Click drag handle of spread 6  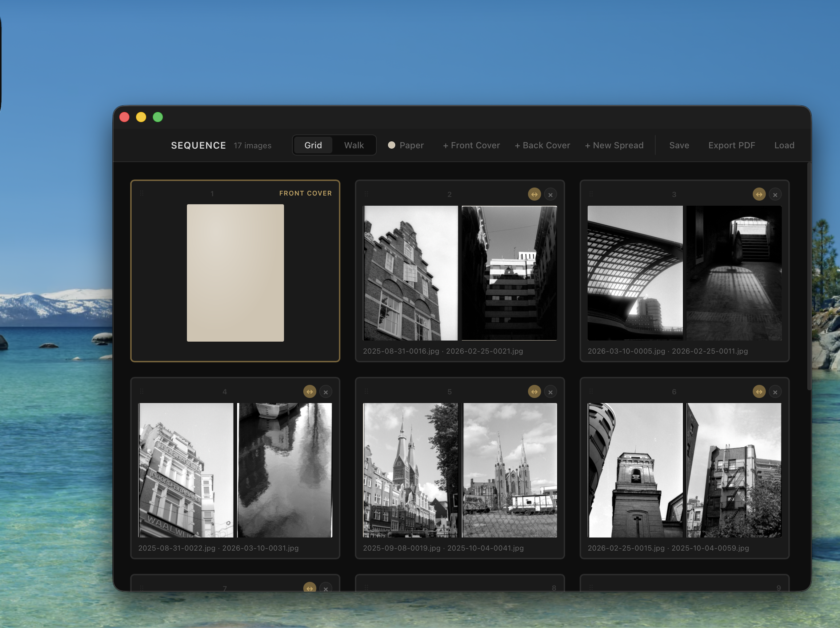[591, 391]
